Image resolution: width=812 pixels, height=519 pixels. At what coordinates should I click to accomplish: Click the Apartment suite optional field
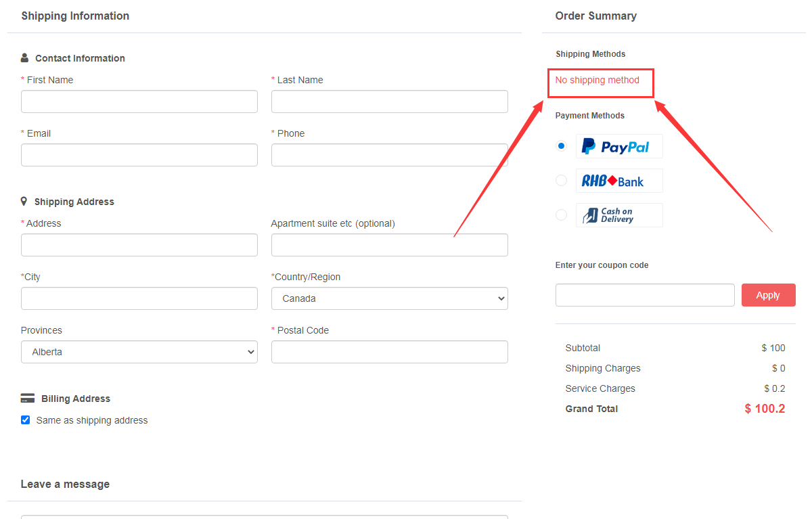click(389, 245)
